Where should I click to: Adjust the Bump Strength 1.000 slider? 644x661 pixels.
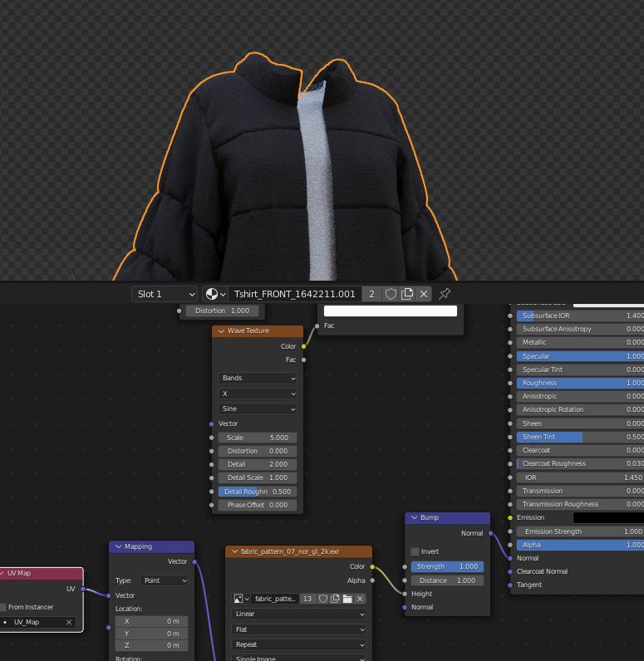[447, 566]
